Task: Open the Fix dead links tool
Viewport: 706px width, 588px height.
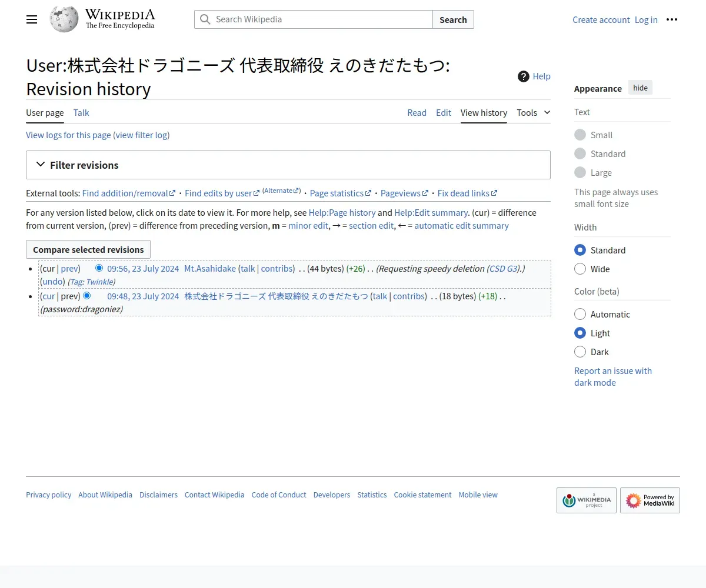Action: [467, 193]
